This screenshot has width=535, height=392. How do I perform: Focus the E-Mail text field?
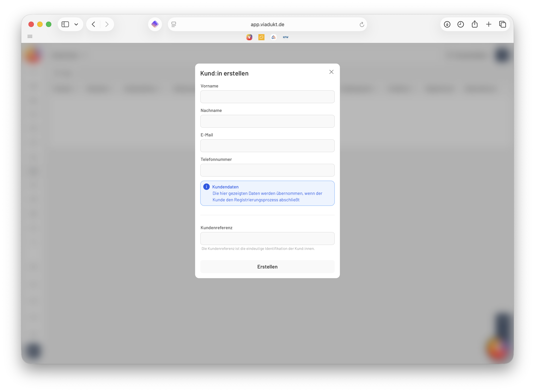pyautogui.click(x=267, y=146)
